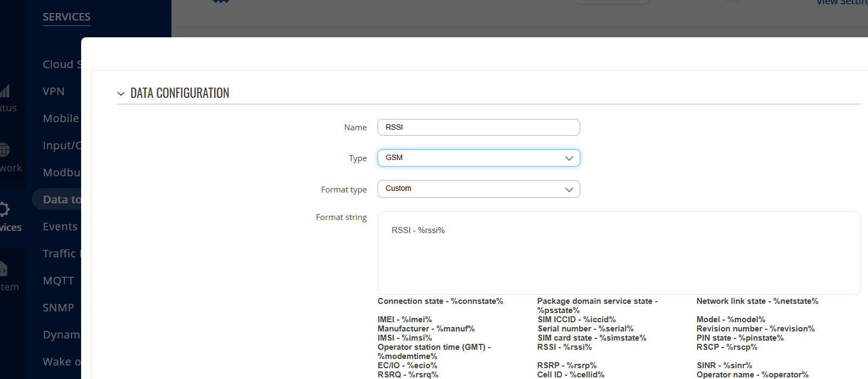Click the 'Manufacturer - %manuf%' hint
Image resolution: width=868 pixels, height=379 pixels.
pyautogui.click(x=426, y=329)
